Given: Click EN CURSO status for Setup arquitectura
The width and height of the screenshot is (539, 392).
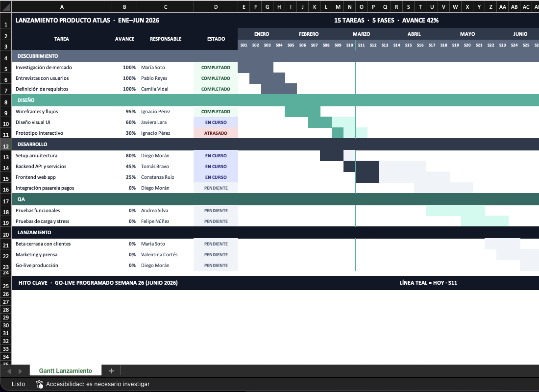Looking at the screenshot, I should pyautogui.click(x=216, y=156).
